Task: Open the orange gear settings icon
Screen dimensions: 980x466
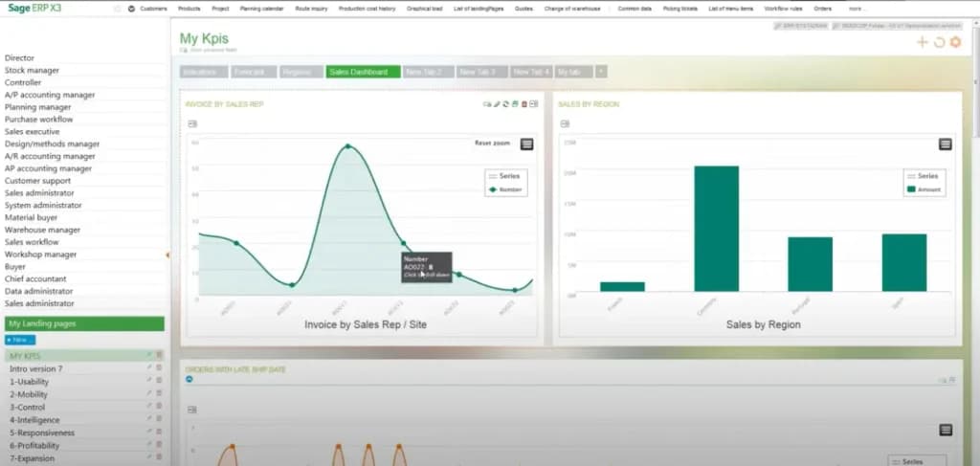Action: point(955,42)
